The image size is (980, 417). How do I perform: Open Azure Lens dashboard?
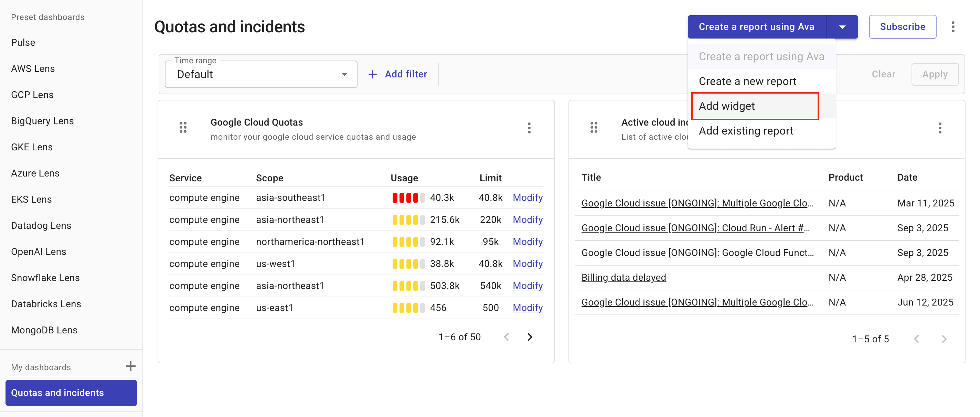coord(35,173)
